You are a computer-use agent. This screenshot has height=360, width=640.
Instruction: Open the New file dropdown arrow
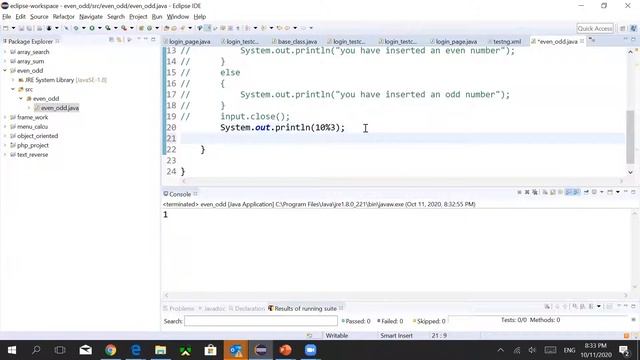13,28
